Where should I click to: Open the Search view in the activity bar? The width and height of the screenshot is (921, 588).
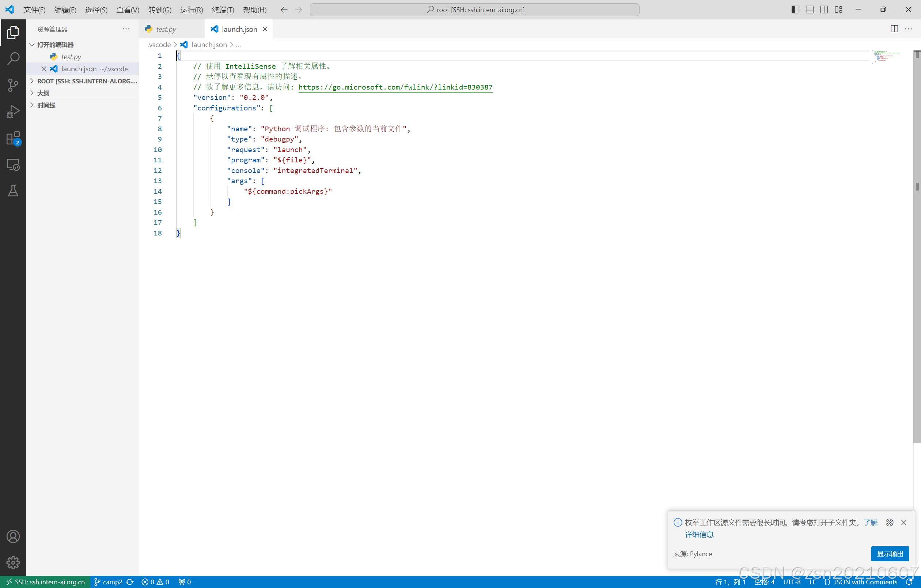(14, 59)
